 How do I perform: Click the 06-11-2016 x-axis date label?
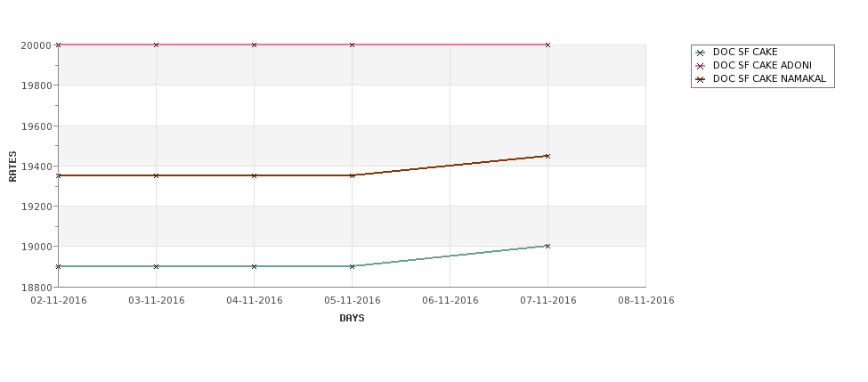point(450,301)
